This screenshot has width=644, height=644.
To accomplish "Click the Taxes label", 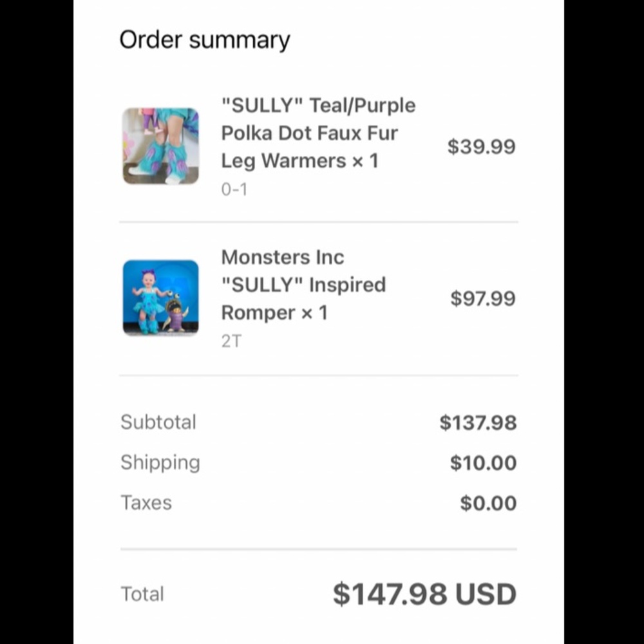I will click(146, 502).
